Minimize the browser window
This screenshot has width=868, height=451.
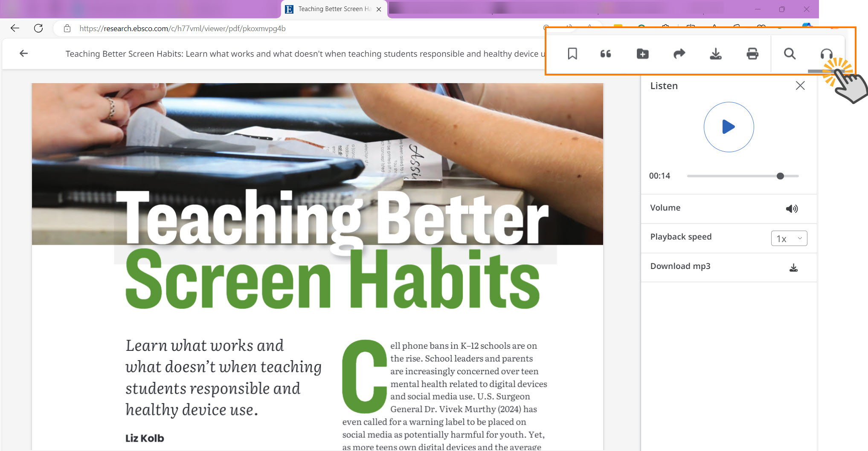pyautogui.click(x=758, y=9)
